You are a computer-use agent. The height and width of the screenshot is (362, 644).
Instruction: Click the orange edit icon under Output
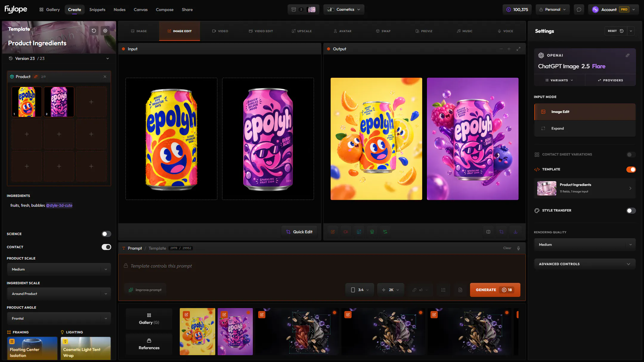[x=333, y=232]
